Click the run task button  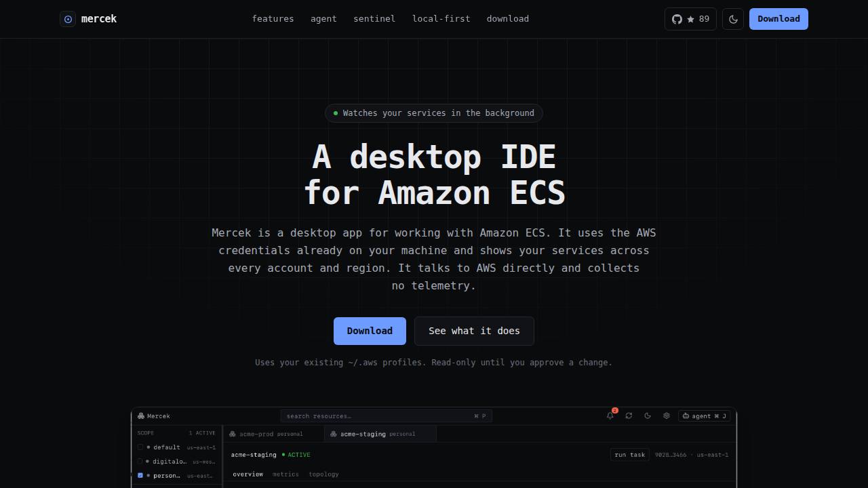(x=630, y=455)
